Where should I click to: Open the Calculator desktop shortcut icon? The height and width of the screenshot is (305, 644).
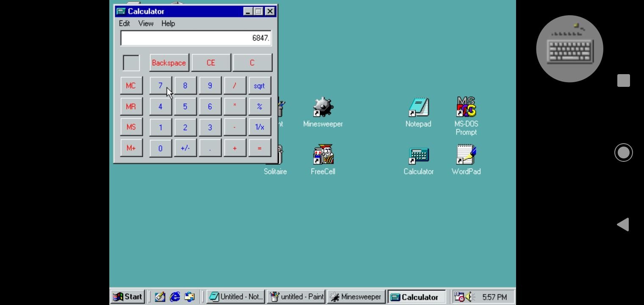(418, 155)
